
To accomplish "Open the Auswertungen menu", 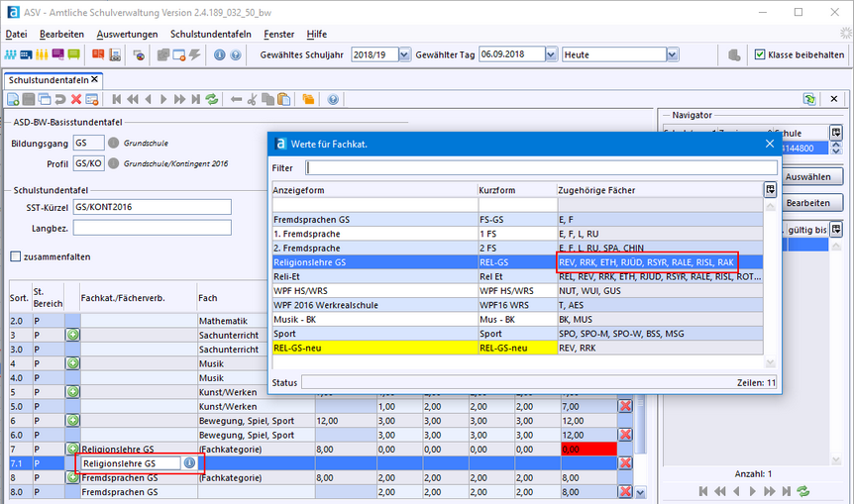I will click(127, 34).
